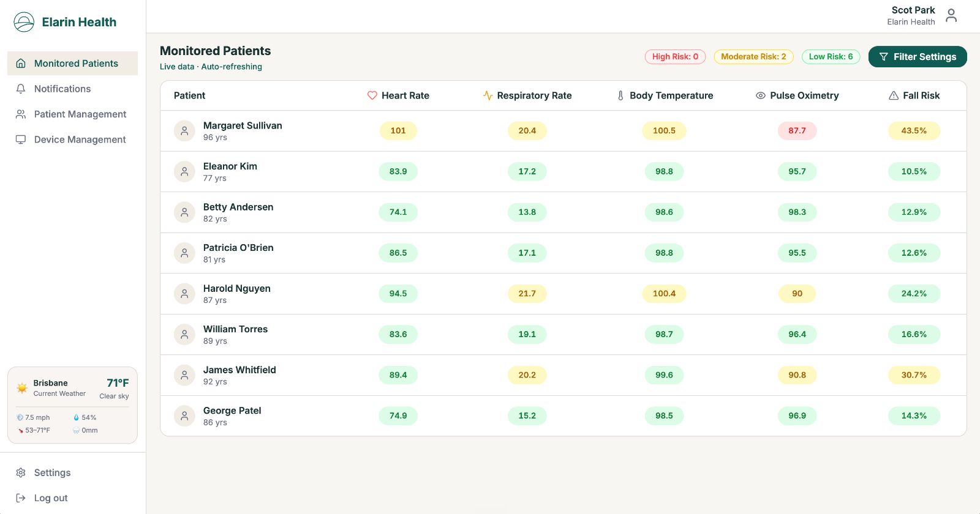Click the warning triangle icon in Fall Risk header
The width and height of the screenshot is (980, 514).
pyautogui.click(x=894, y=95)
